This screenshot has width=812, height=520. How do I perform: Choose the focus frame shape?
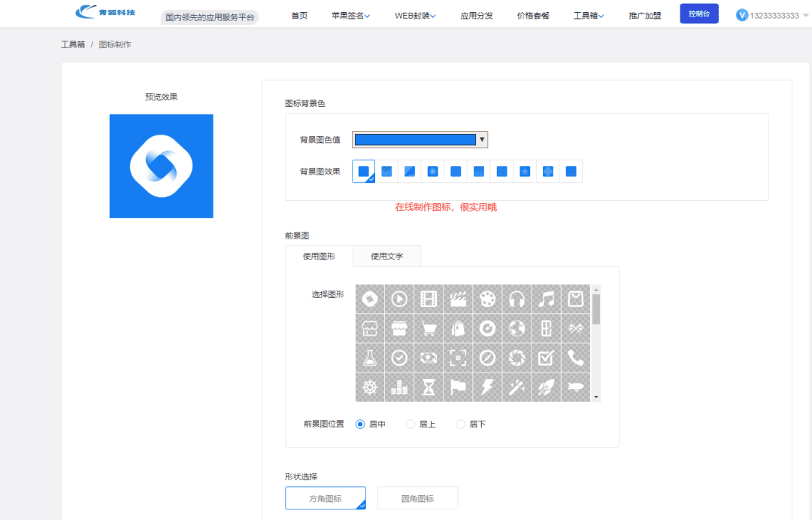458,357
